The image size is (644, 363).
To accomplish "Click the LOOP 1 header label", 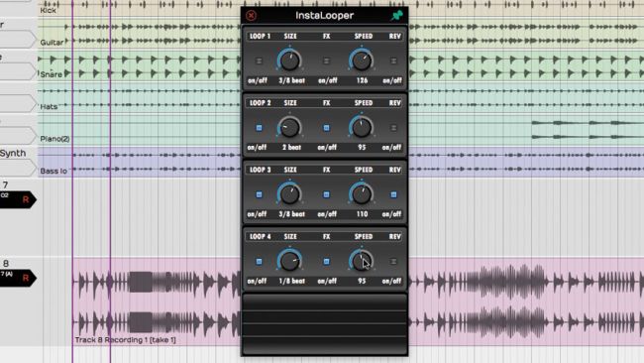I will (260, 36).
